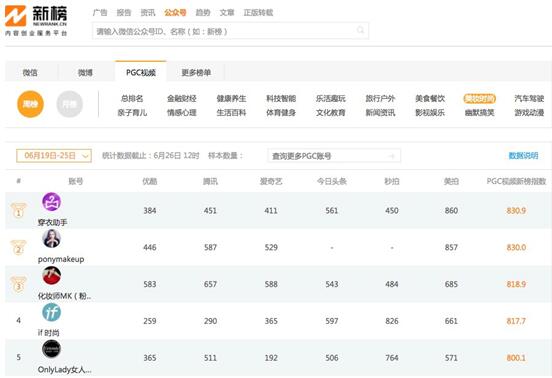
Task: Select the orange 周榜 weekly toggle
Action: (30, 104)
